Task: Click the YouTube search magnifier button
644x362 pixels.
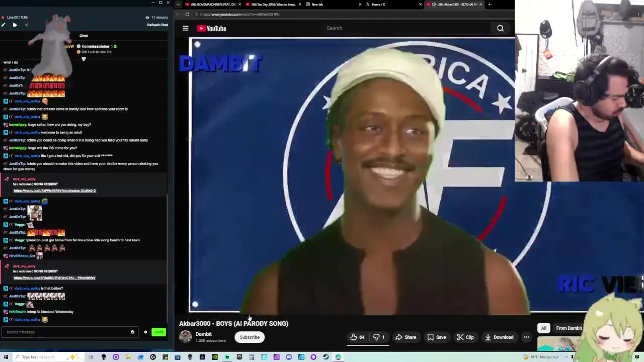Action: pyautogui.click(x=500, y=28)
